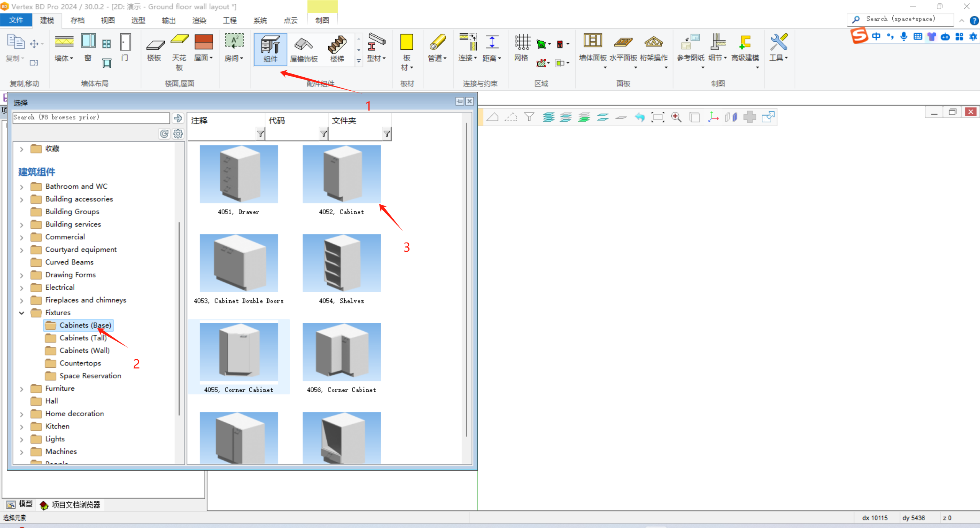Screen dimensions: 980x528
Task: Select the Curved Beams folder
Action: pyautogui.click(x=69, y=262)
